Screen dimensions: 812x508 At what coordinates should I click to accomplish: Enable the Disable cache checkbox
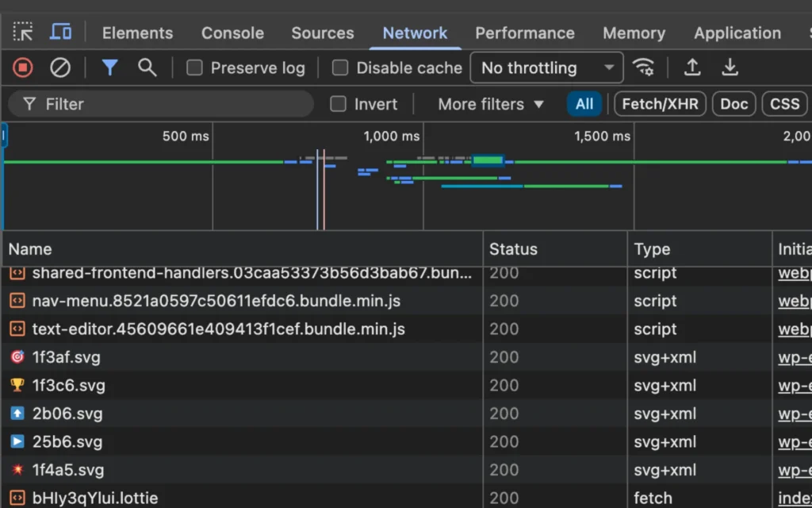click(x=340, y=68)
